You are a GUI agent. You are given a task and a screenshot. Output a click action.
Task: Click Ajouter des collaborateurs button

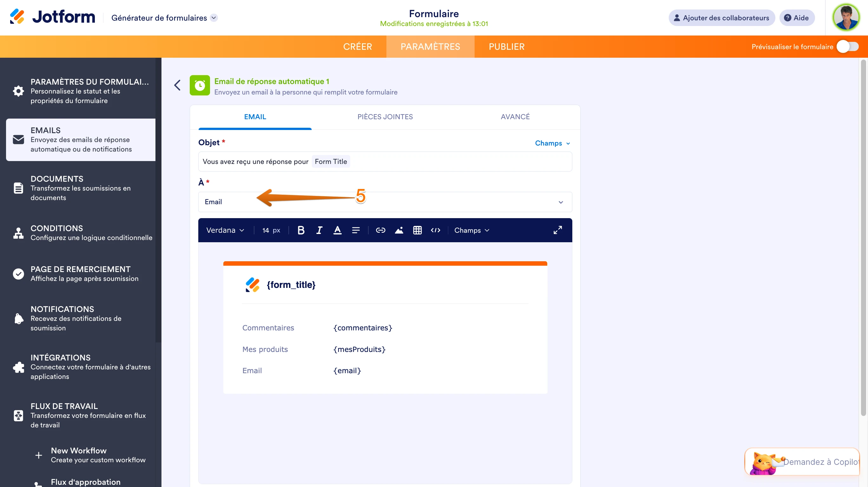pos(721,18)
